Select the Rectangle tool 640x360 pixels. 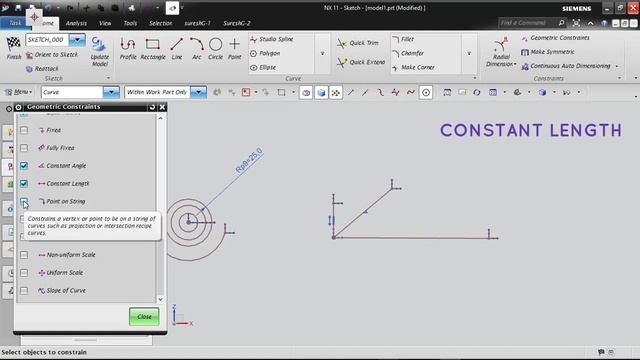(153, 48)
